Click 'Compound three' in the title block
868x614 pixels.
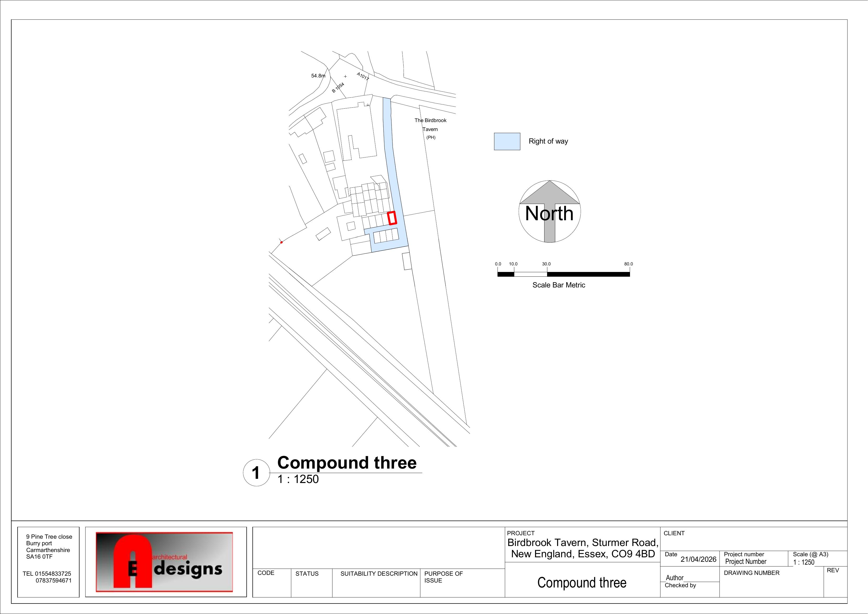click(582, 583)
